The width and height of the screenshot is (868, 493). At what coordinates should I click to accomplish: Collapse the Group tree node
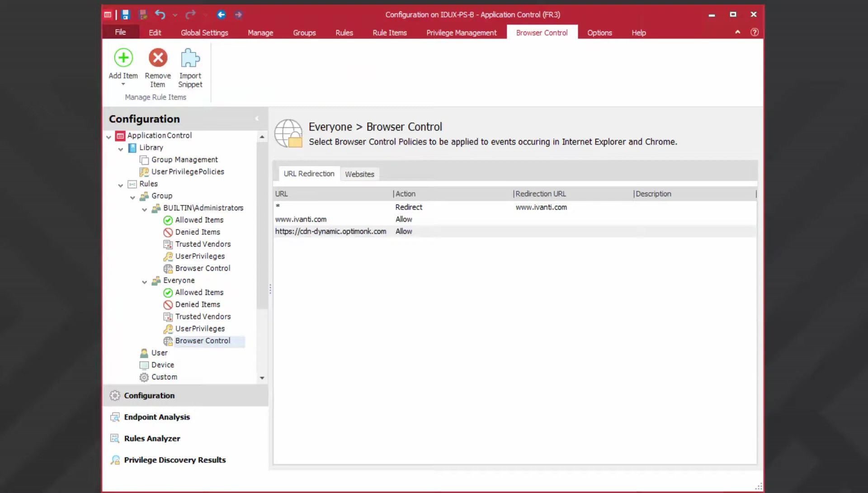(x=132, y=197)
